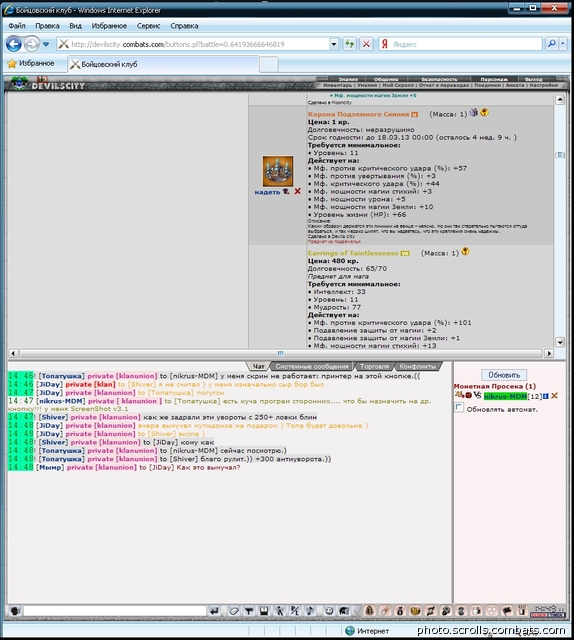Click the blue info icon next to nikrus-MDM
Viewport: 574px width, 640px height.
click(545, 396)
